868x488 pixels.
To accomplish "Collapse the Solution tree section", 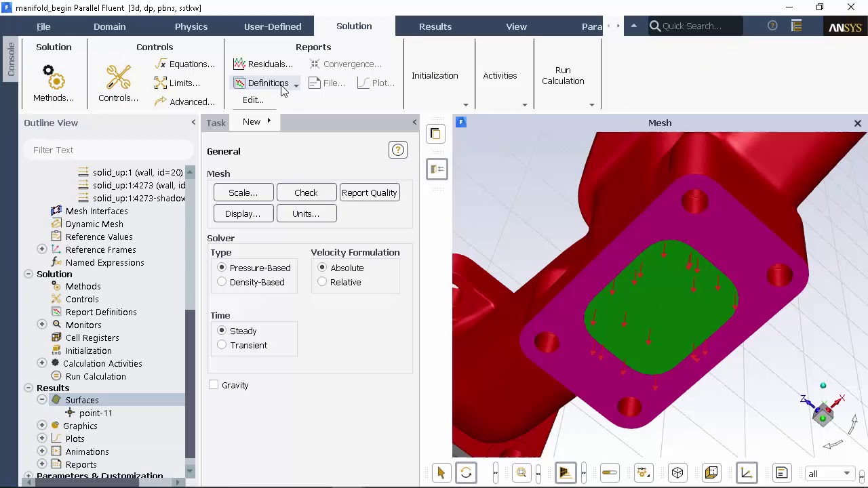I will 28,274.
